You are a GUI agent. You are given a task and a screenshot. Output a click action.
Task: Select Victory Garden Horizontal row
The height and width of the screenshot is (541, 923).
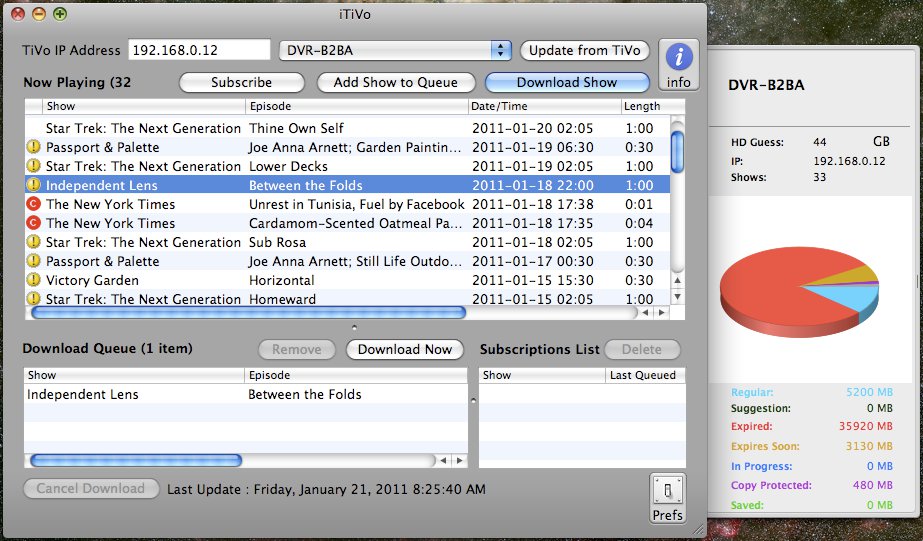(x=347, y=280)
